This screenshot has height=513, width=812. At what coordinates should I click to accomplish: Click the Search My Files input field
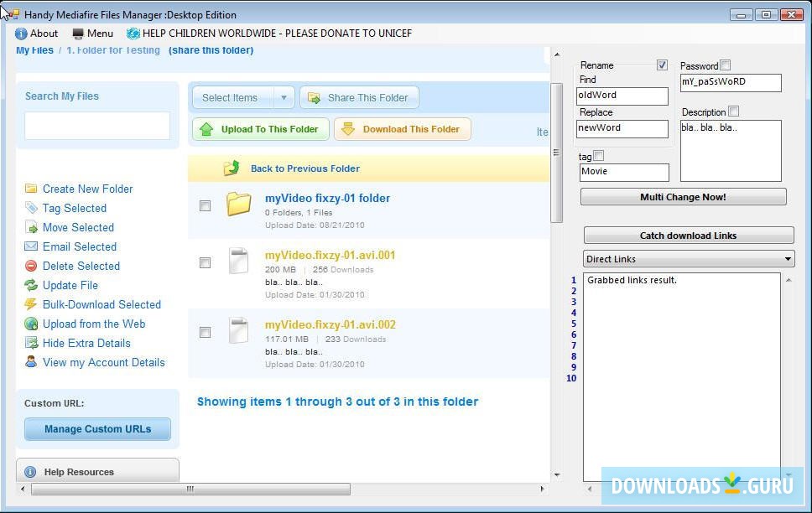click(97, 126)
